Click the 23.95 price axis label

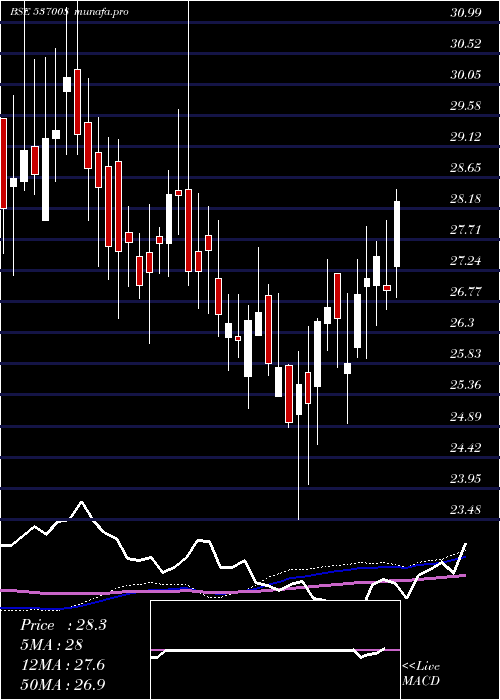coord(466,479)
